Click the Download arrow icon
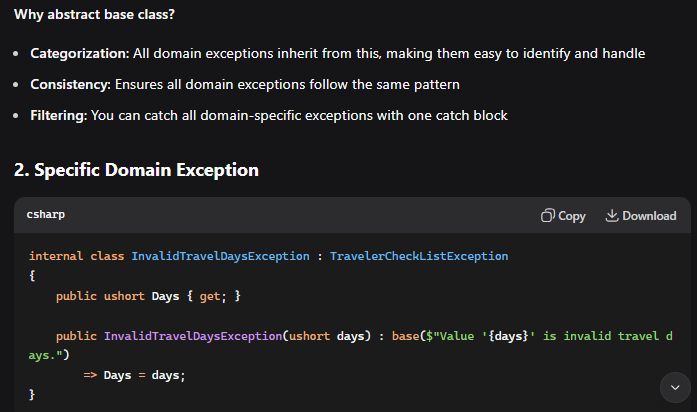Screen dimensions: 697x412 pos(612,216)
